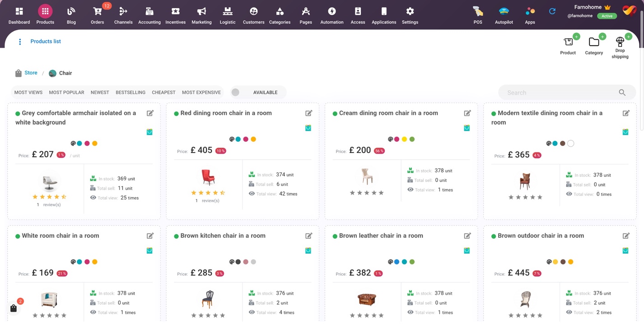Pick the yellow color dot on Grey armchair card
This screenshot has height=324, width=644.
coord(95,143)
